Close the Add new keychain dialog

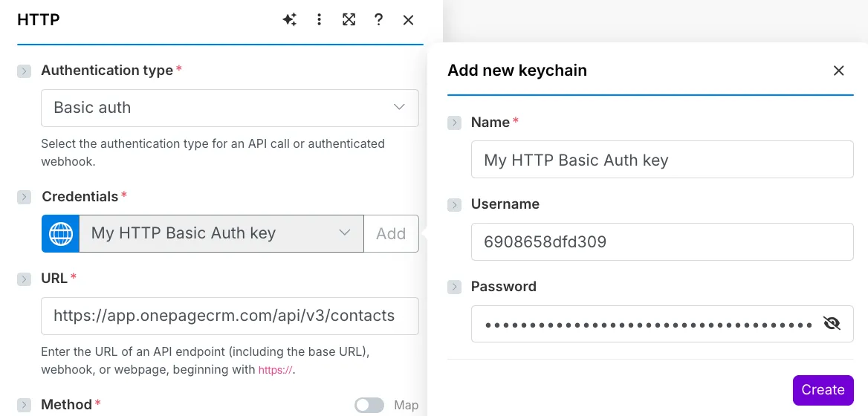point(838,71)
